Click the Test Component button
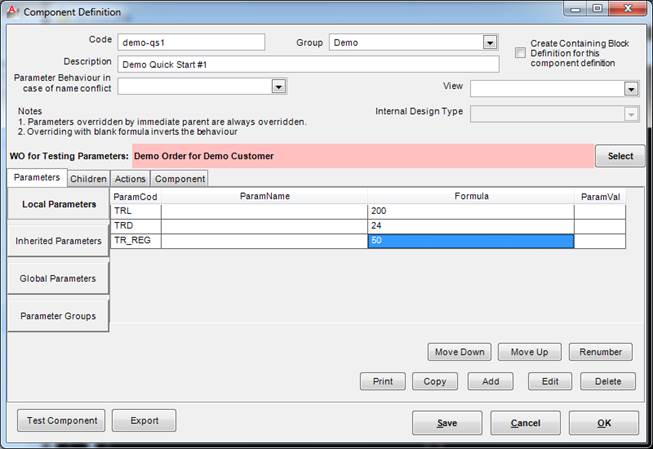 pyautogui.click(x=61, y=421)
